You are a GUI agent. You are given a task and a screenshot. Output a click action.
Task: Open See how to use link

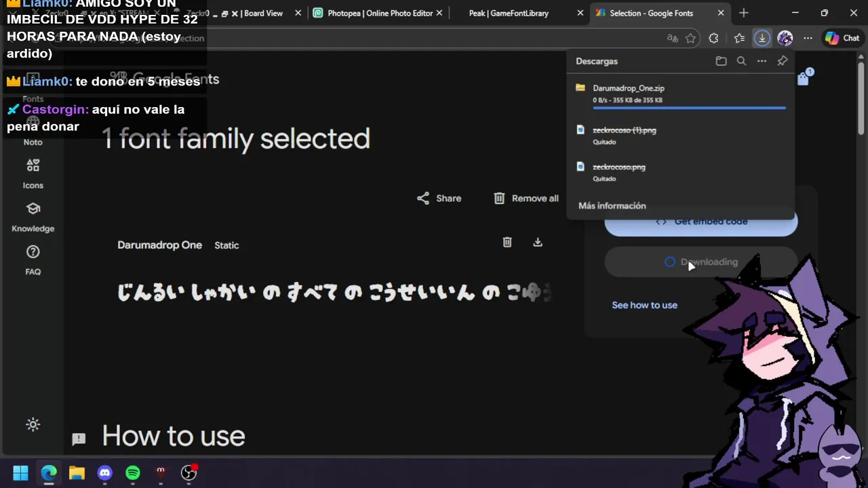pyautogui.click(x=644, y=305)
